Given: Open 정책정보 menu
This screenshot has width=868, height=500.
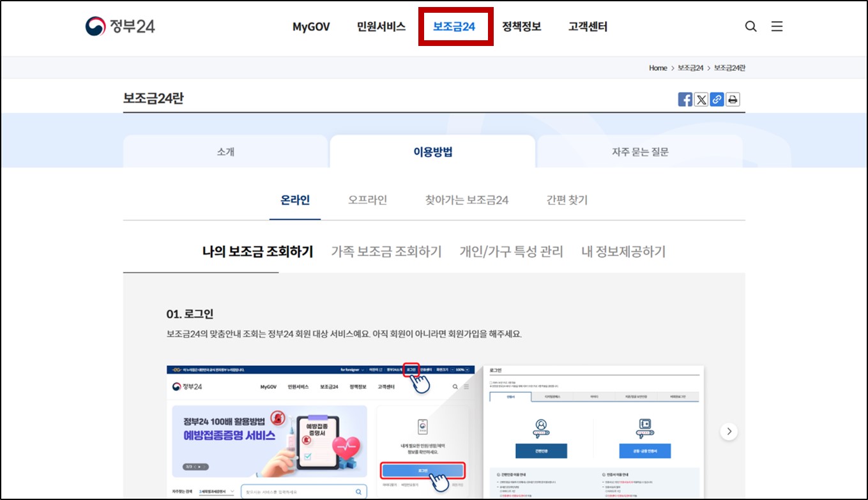Looking at the screenshot, I should pyautogui.click(x=522, y=27).
